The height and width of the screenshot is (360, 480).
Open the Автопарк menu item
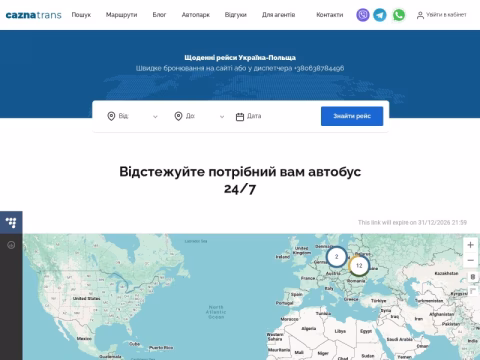coord(196,15)
